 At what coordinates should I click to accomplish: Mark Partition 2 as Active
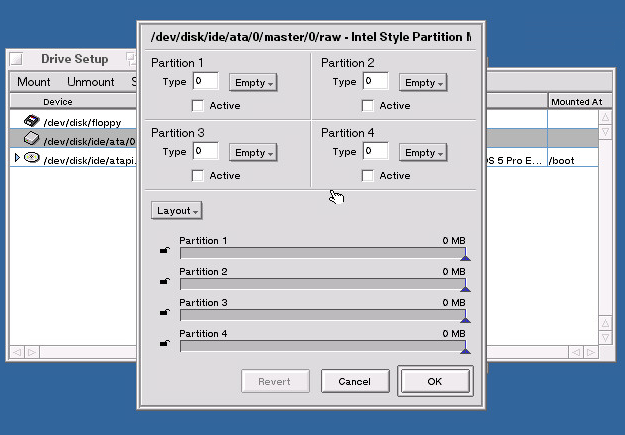(368, 105)
